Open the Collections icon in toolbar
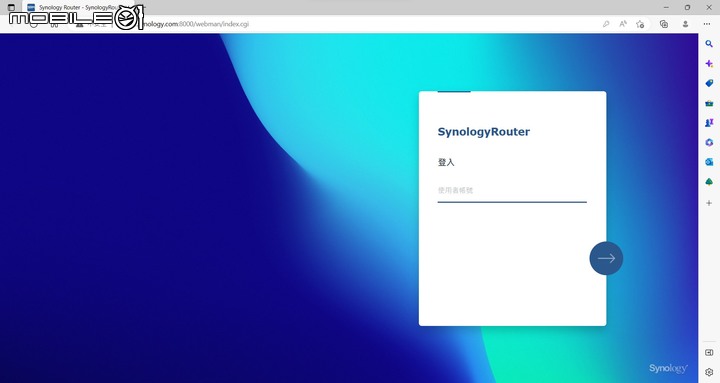The image size is (720, 383). tap(664, 24)
